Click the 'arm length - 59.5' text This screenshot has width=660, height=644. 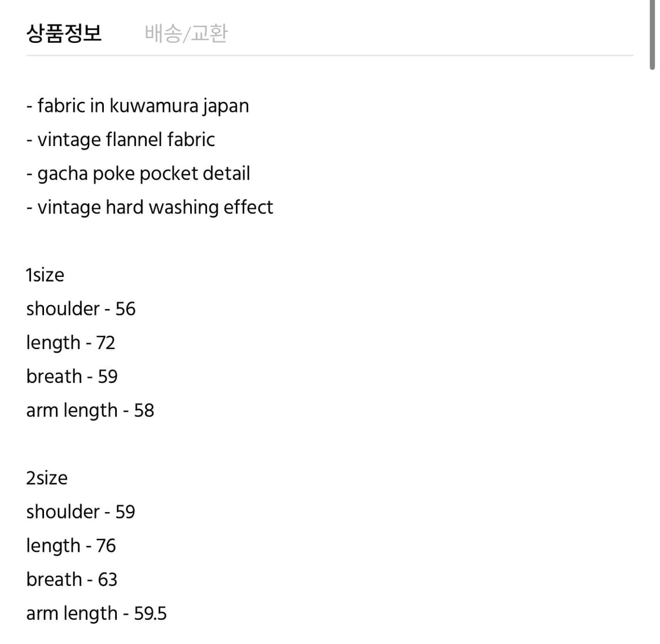(96, 614)
